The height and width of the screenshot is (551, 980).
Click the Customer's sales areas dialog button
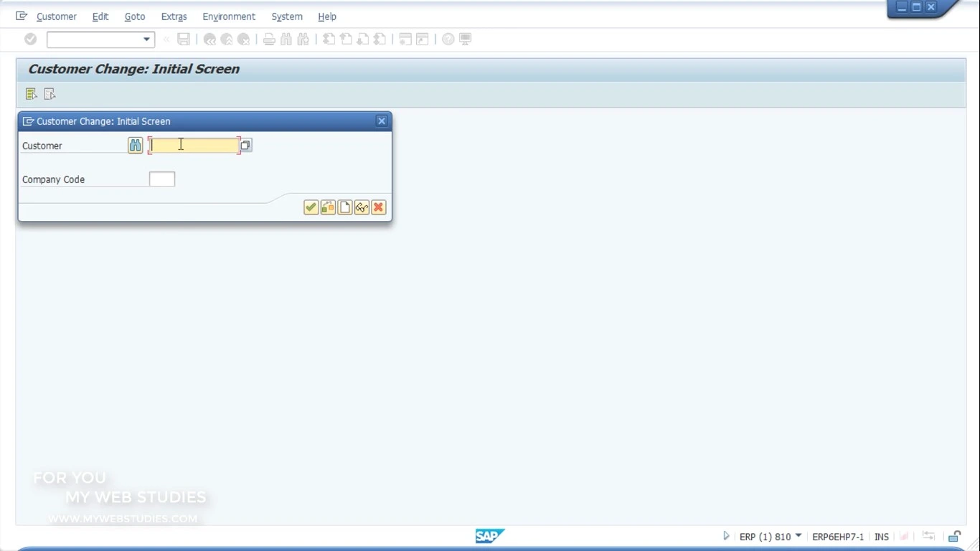point(328,207)
